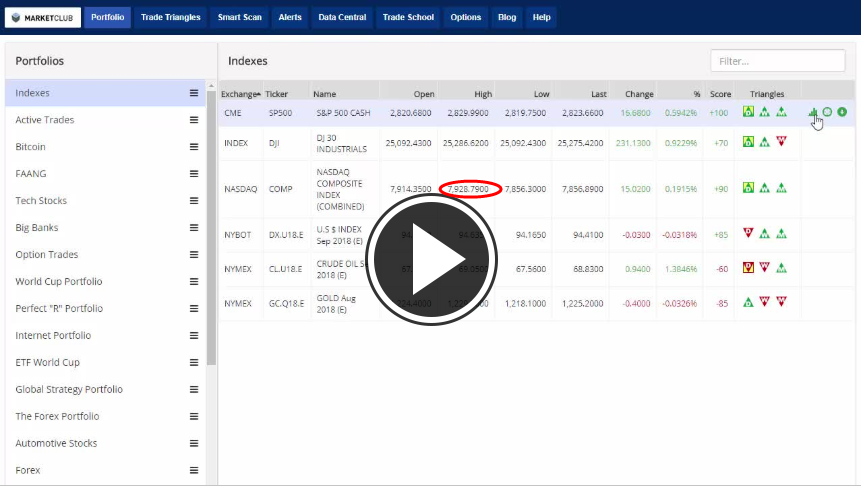861x486 pixels.
Task: Select the FAANG portfolio
Action: tap(31, 174)
